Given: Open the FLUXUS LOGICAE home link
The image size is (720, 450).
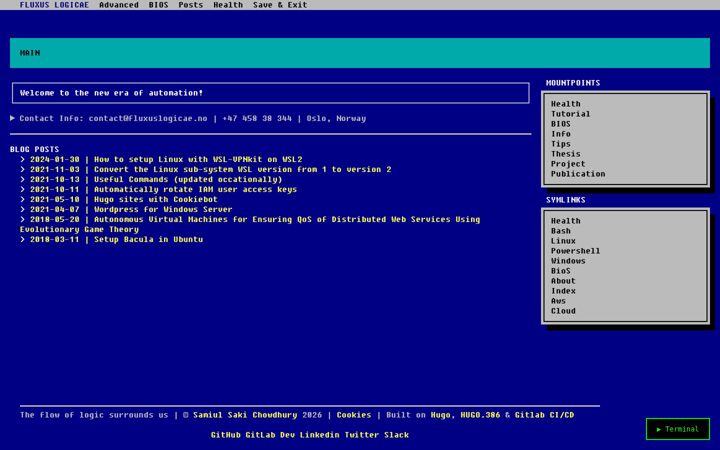Looking at the screenshot, I should (x=54, y=5).
